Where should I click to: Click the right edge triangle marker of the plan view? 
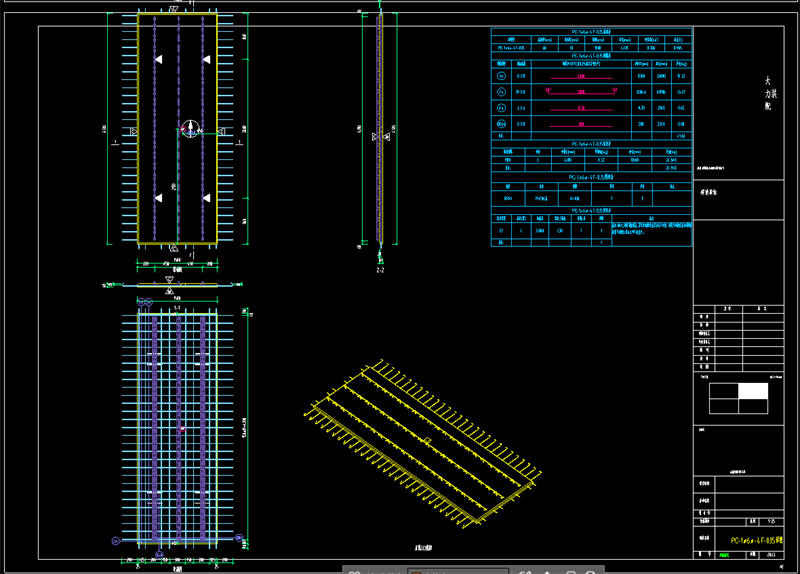221,132
